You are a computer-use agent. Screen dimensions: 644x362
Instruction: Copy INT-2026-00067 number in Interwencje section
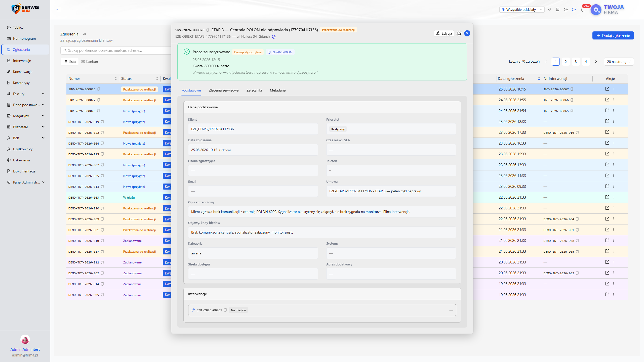225,310
